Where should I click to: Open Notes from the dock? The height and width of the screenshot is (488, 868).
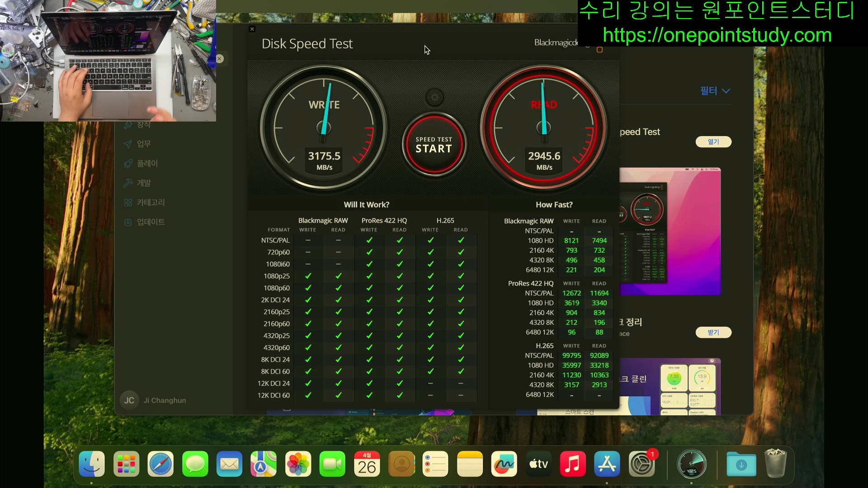tap(470, 464)
